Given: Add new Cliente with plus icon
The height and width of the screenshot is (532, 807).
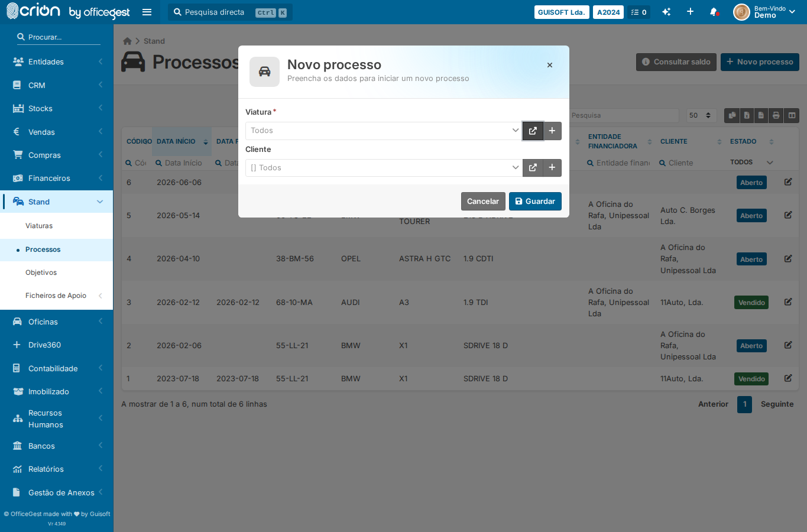Looking at the screenshot, I should (552, 168).
